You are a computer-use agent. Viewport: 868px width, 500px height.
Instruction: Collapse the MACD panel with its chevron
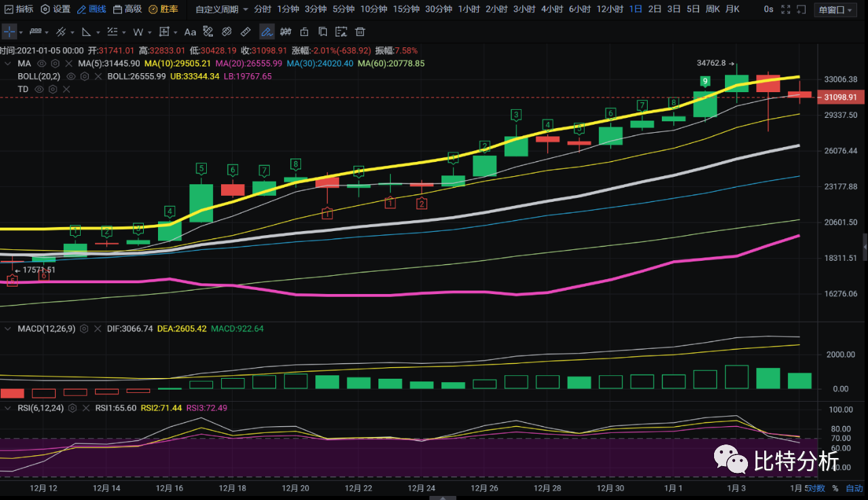[x=7, y=329]
